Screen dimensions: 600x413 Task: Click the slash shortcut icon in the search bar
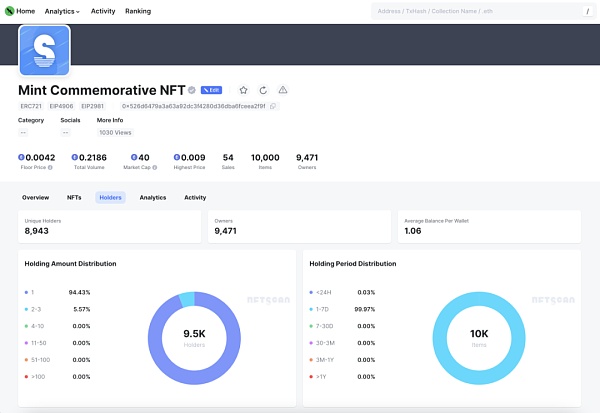pyautogui.click(x=586, y=11)
